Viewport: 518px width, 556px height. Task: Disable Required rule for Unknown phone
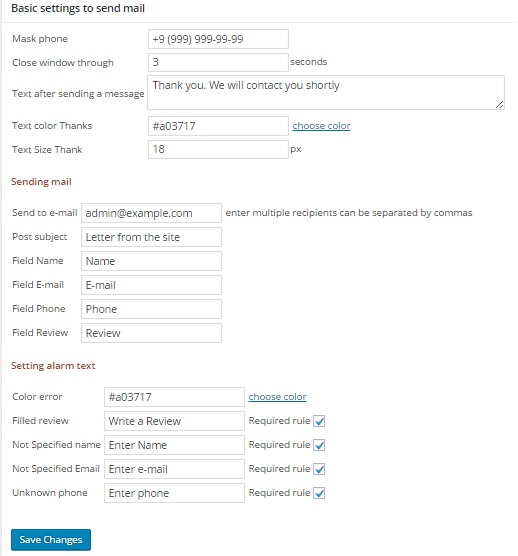tap(319, 493)
